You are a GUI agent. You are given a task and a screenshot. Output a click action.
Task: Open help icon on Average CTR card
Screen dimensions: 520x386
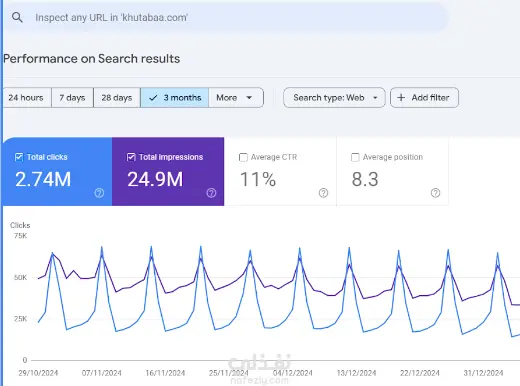point(323,193)
